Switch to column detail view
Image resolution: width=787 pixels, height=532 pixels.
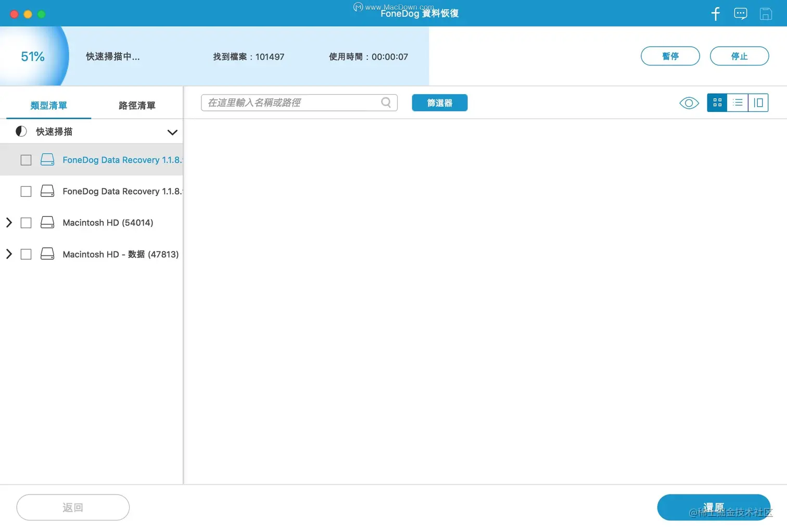point(758,103)
